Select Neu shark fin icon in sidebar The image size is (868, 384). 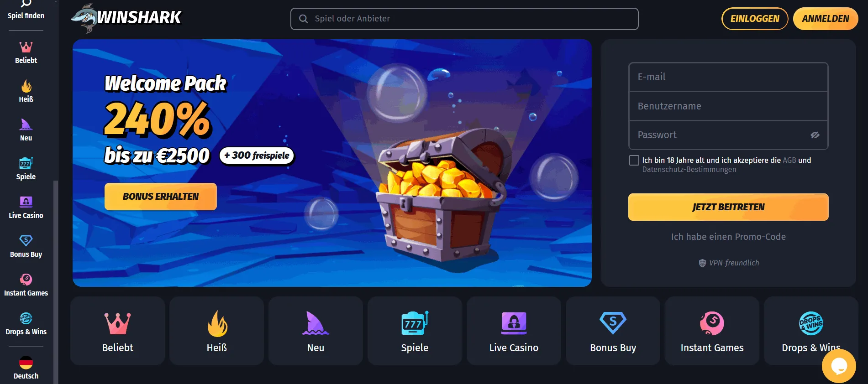[26, 125]
